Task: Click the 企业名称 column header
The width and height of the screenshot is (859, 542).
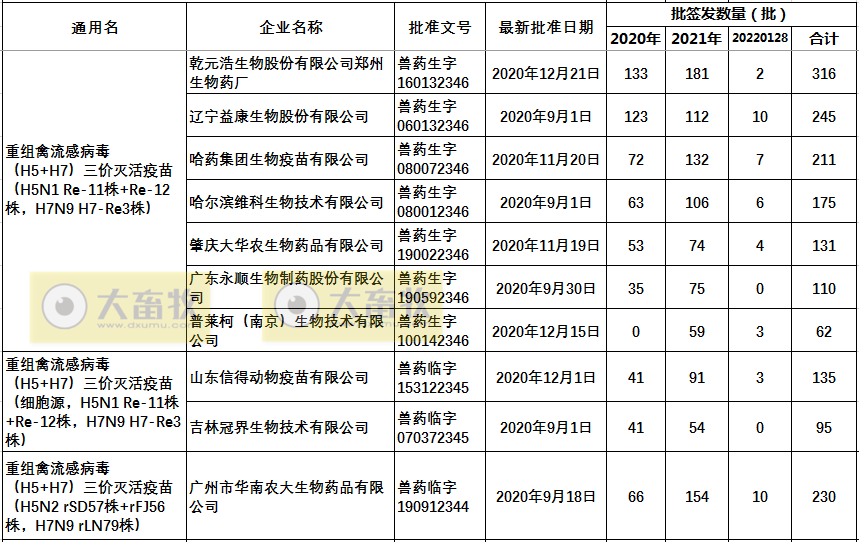Action: pos(290,27)
